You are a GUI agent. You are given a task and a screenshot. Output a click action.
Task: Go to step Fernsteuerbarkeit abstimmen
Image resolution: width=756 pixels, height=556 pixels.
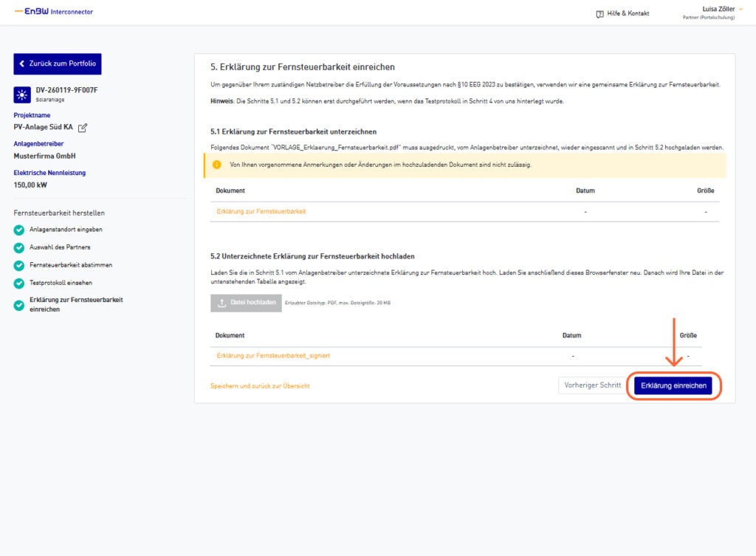71,264
